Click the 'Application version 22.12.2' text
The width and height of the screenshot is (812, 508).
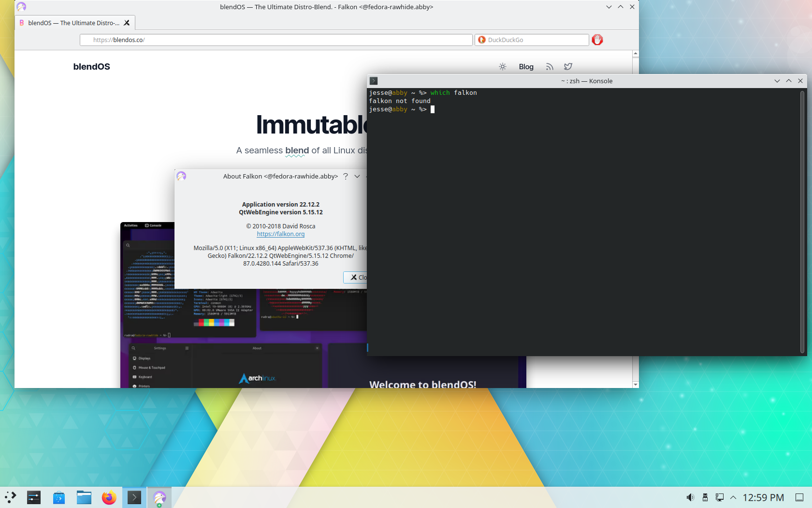(x=281, y=205)
